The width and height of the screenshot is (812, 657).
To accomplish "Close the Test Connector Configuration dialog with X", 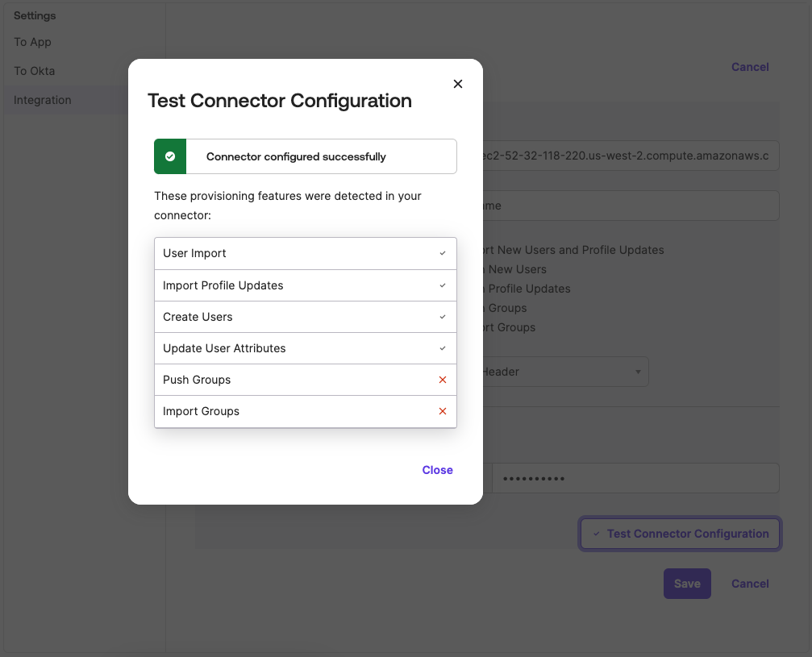I will tap(458, 84).
